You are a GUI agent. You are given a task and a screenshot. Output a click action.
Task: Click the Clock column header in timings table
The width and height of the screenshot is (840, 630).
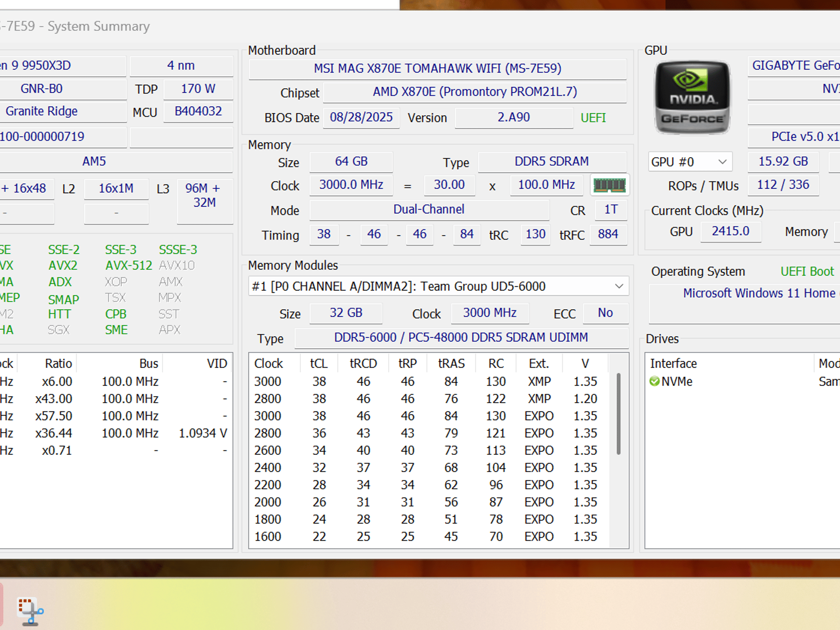pyautogui.click(x=269, y=363)
